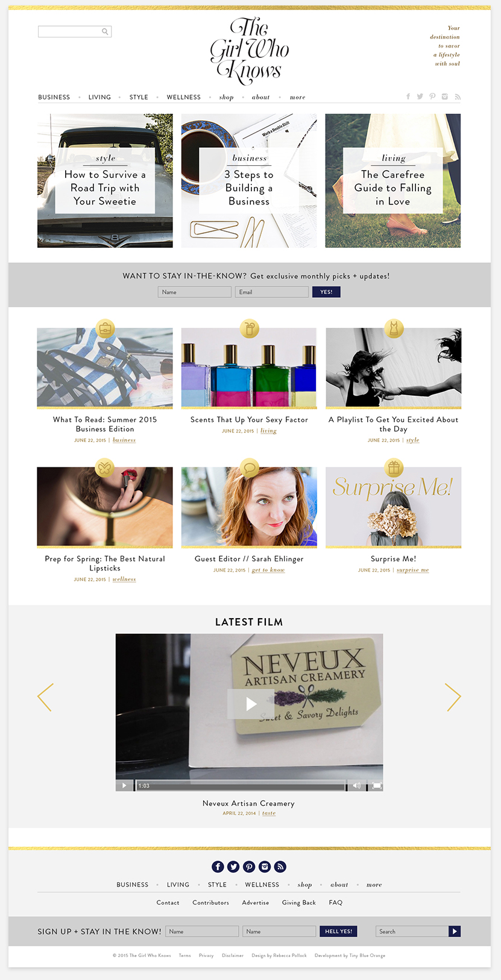Click the gold briefcase category badge
This screenshot has height=980, width=501.
click(x=105, y=329)
